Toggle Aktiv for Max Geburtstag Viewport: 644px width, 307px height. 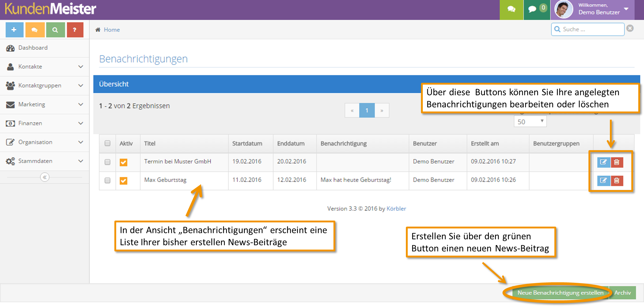click(x=123, y=181)
